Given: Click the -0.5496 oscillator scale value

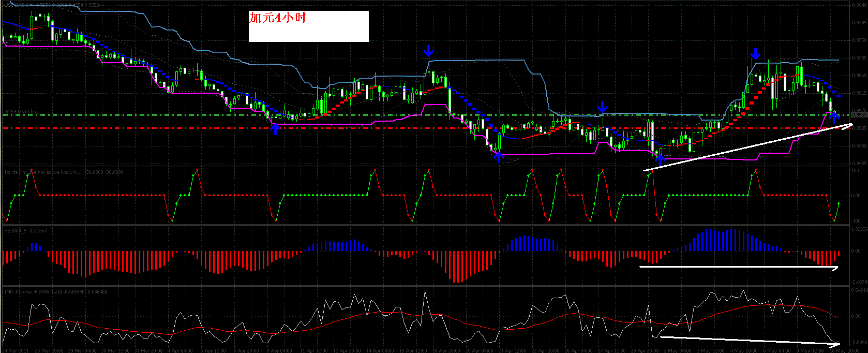Looking at the screenshot, I should coord(859,342).
